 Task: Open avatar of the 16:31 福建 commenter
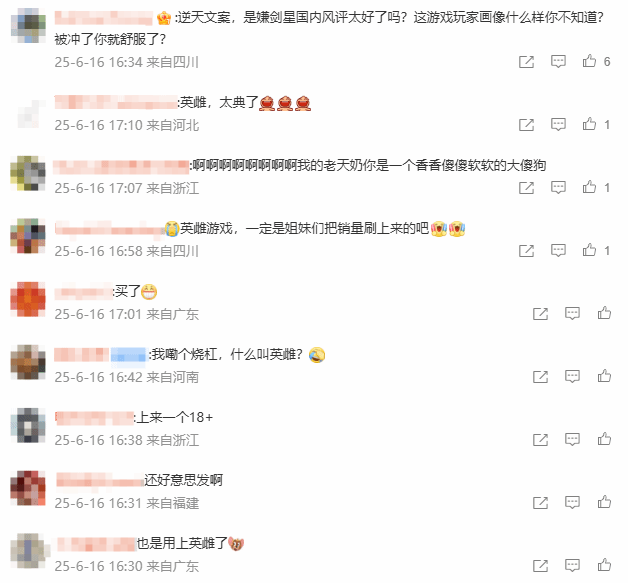(28, 488)
